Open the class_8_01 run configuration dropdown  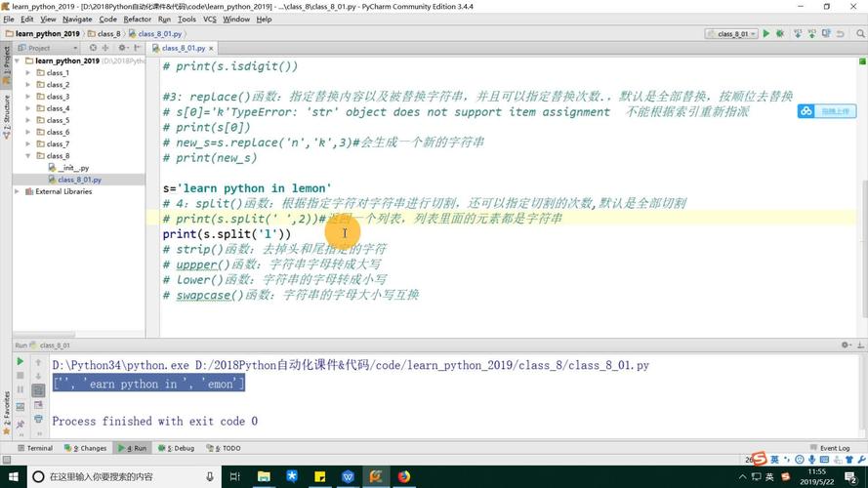pos(731,34)
